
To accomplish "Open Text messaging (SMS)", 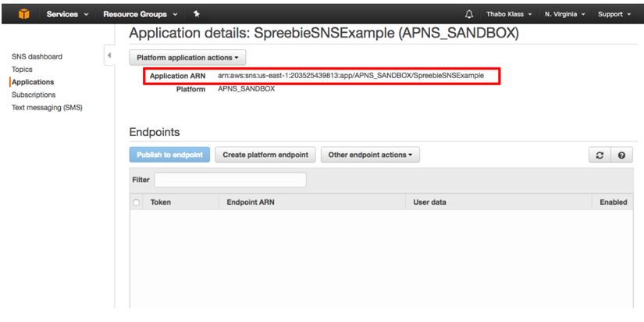I will tap(48, 108).
